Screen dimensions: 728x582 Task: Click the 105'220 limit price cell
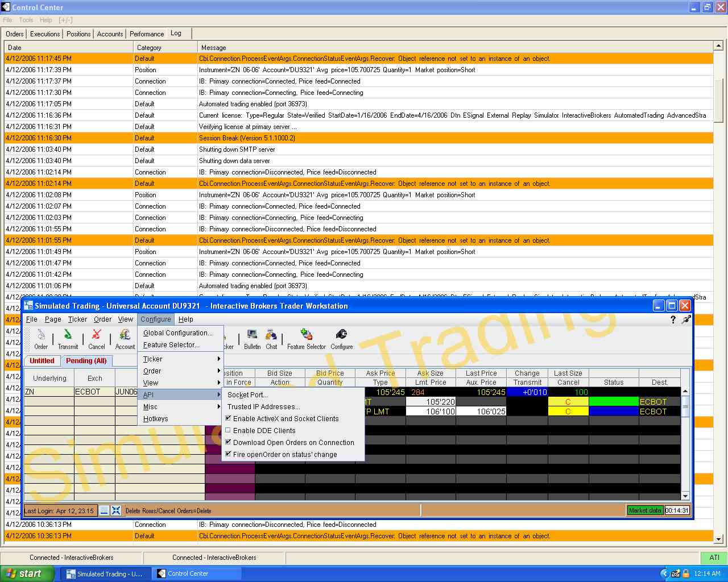click(x=431, y=402)
